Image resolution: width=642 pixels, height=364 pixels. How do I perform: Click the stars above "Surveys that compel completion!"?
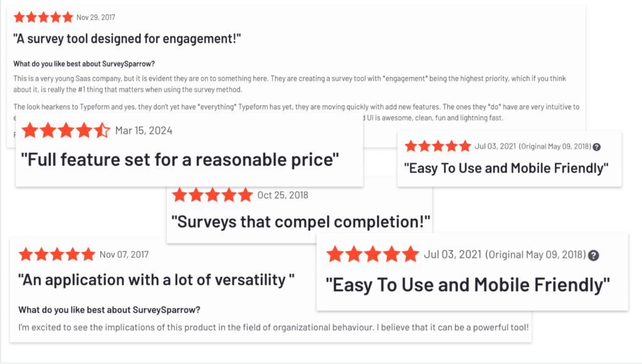[x=211, y=195]
